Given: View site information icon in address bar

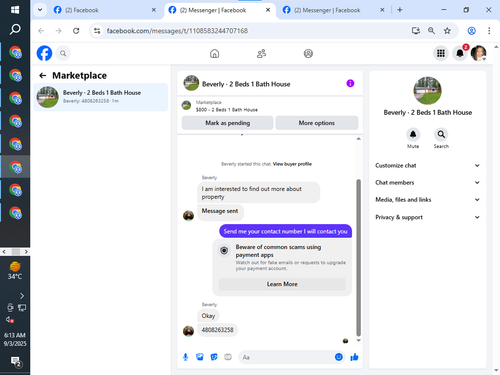Looking at the screenshot, I should tap(97, 31).
